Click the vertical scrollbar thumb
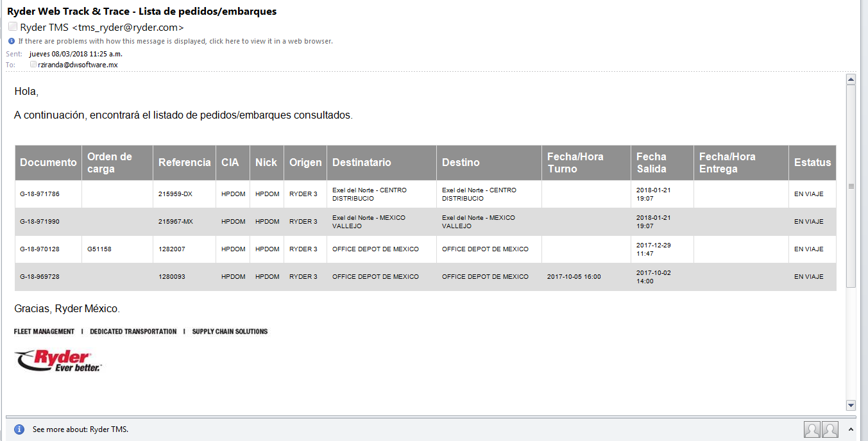 click(851, 186)
